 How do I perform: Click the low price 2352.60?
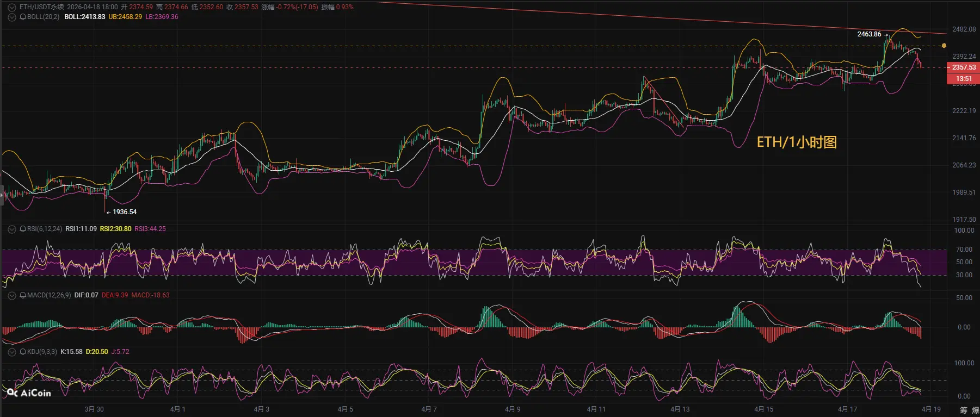[x=211, y=7]
